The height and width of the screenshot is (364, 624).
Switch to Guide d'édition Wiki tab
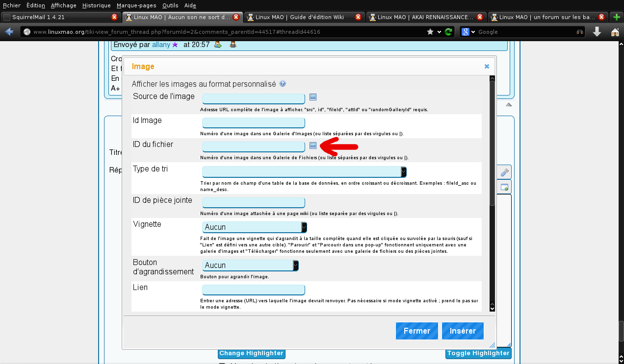click(304, 17)
